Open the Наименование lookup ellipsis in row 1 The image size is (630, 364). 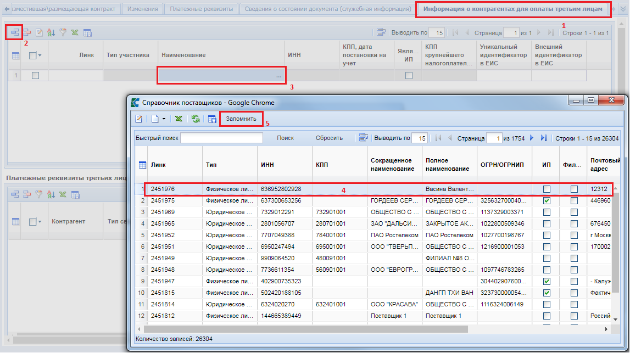tap(279, 76)
